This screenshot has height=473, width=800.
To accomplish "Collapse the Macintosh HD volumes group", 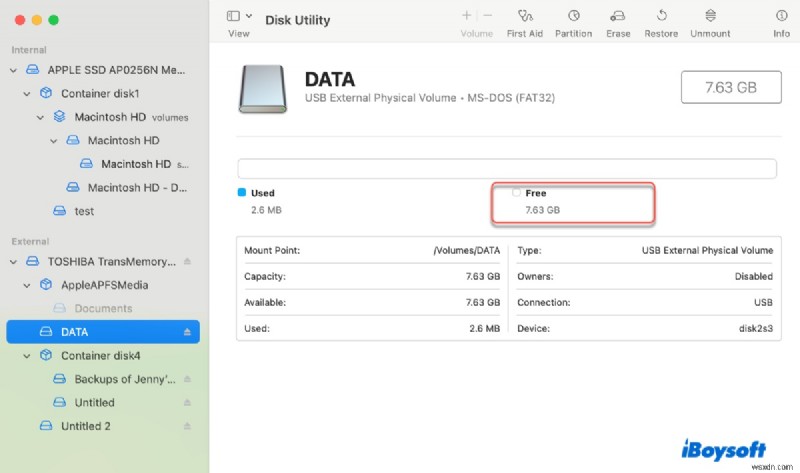I will (40, 117).
